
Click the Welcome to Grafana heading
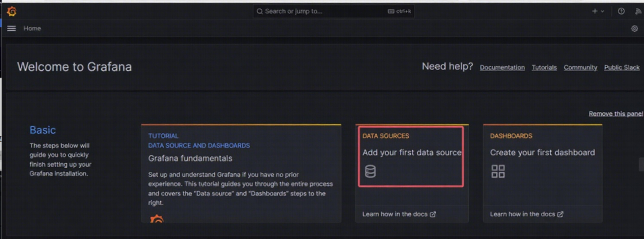coord(75,67)
